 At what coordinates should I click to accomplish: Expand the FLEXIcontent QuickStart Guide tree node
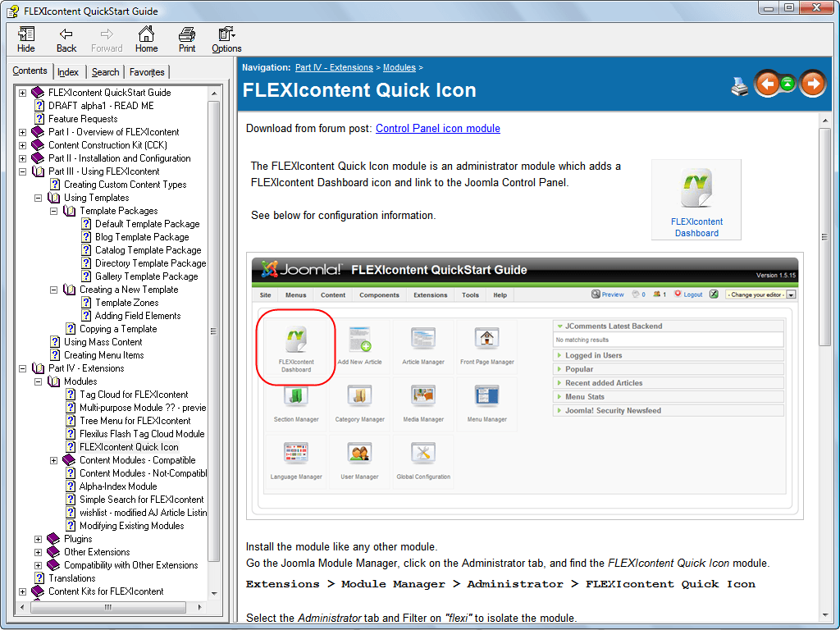click(22, 93)
